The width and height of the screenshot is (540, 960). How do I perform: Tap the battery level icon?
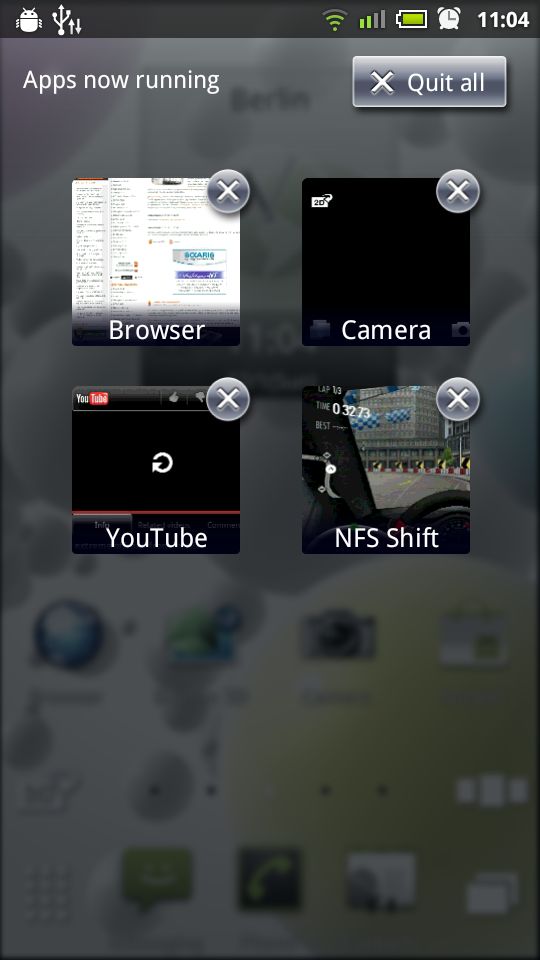click(x=411, y=19)
